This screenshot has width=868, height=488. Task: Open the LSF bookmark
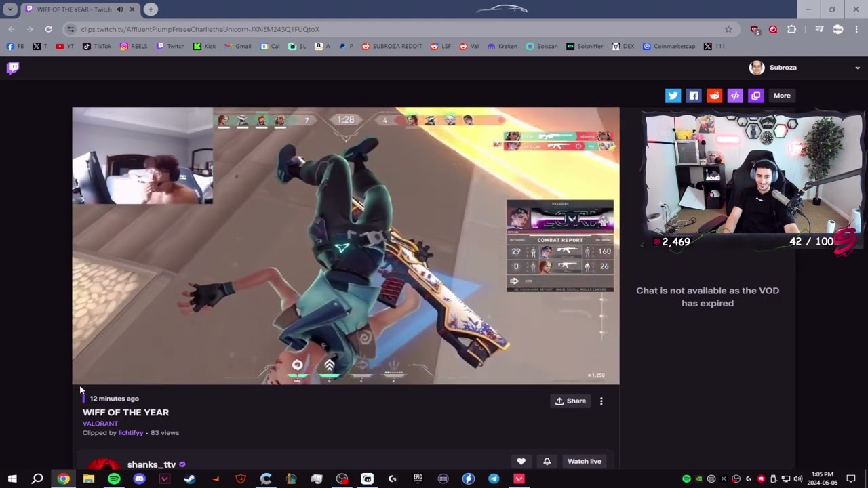pyautogui.click(x=440, y=46)
